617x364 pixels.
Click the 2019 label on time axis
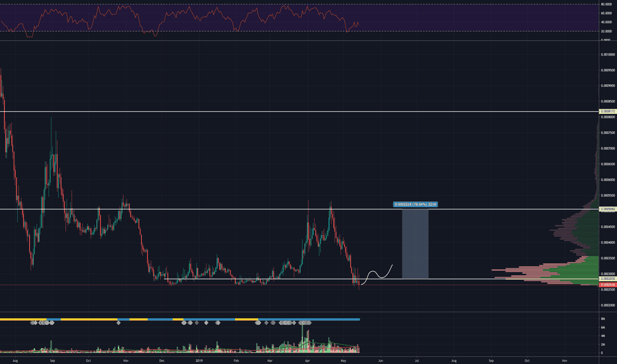199,361
